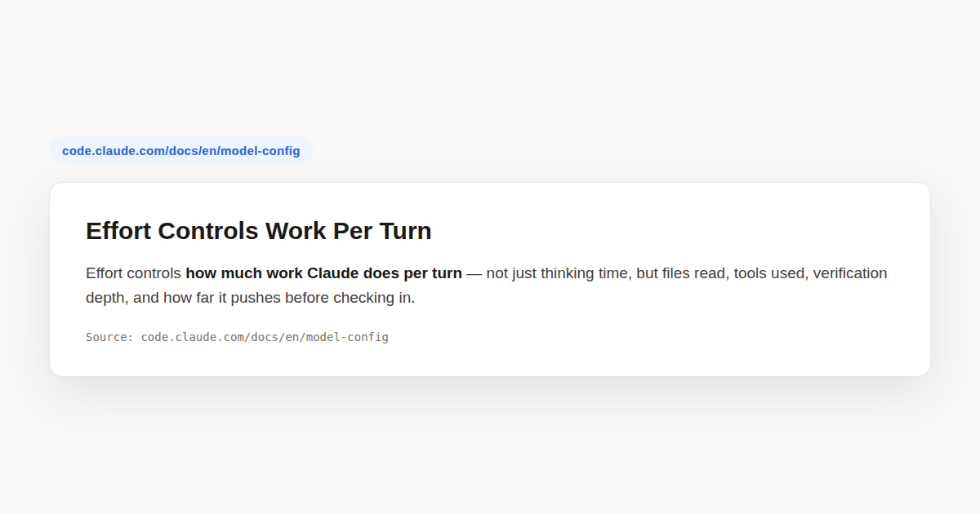Click the "Source:" label in the card footer

tap(110, 337)
